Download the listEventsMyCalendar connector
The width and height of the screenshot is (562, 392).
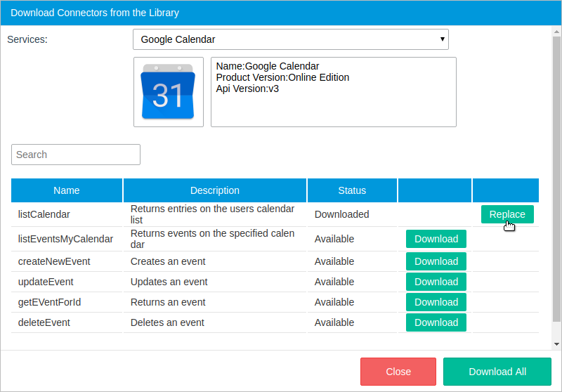436,239
